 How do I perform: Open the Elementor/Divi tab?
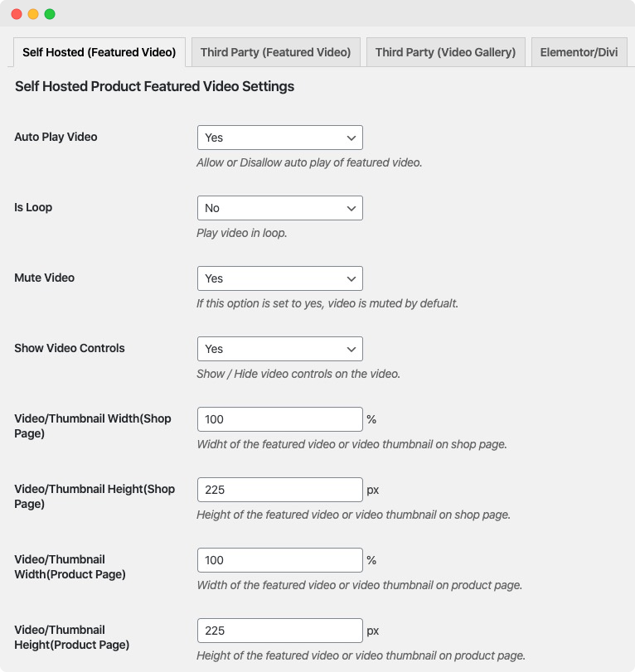pos(579,51)
